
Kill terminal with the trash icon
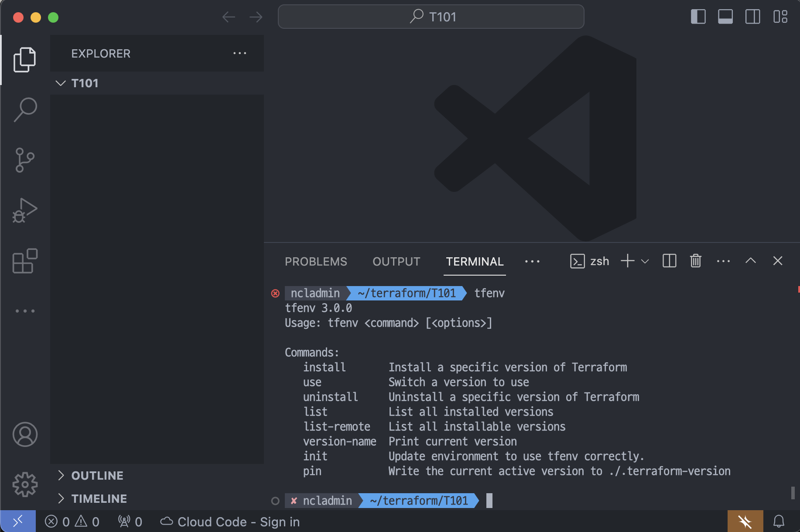[x=695, y=261]
